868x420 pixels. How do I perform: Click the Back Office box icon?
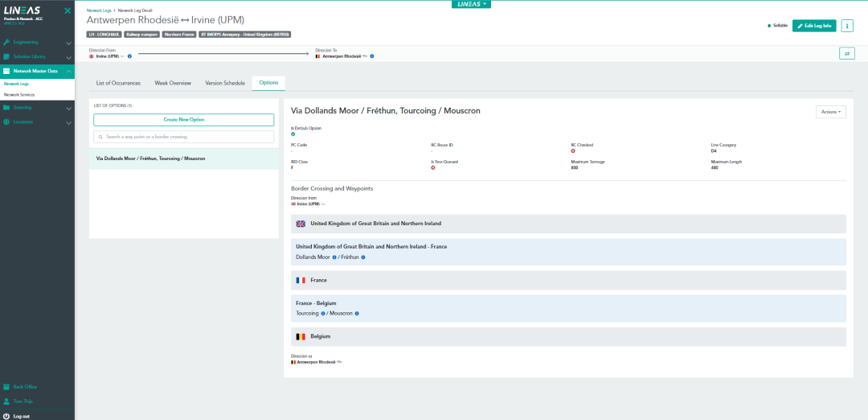point(6,387)
